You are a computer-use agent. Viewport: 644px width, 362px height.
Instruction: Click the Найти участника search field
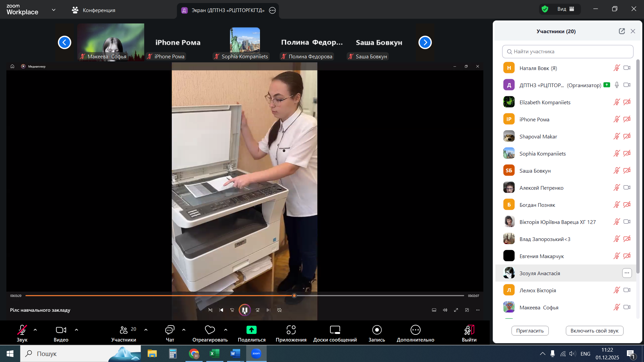(568, 52)
